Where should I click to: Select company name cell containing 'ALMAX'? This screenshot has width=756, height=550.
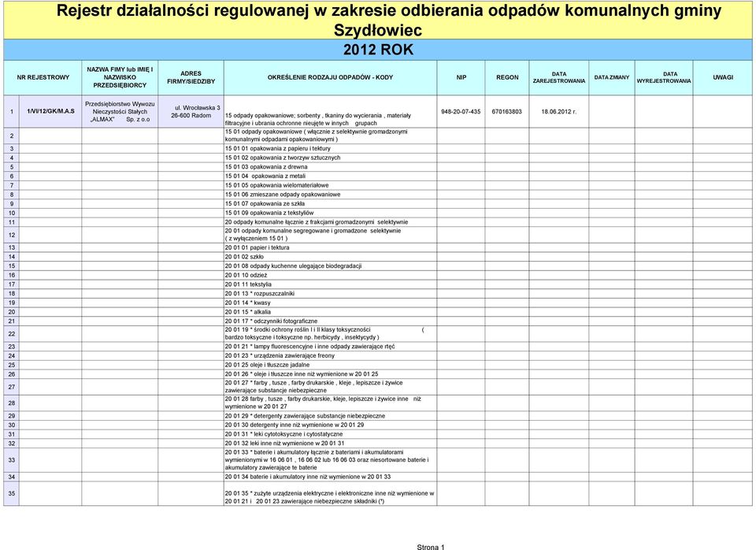(x=120, y=111)
